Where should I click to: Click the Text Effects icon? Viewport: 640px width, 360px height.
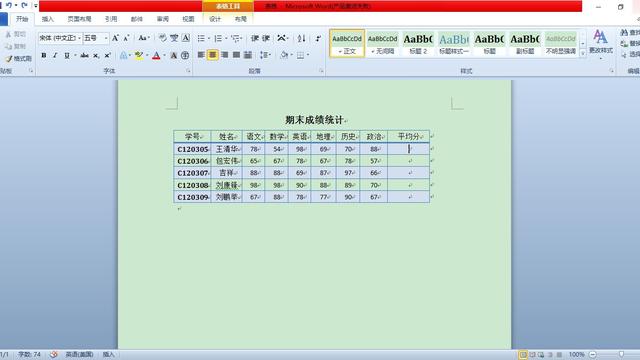(x=123, y=55)
